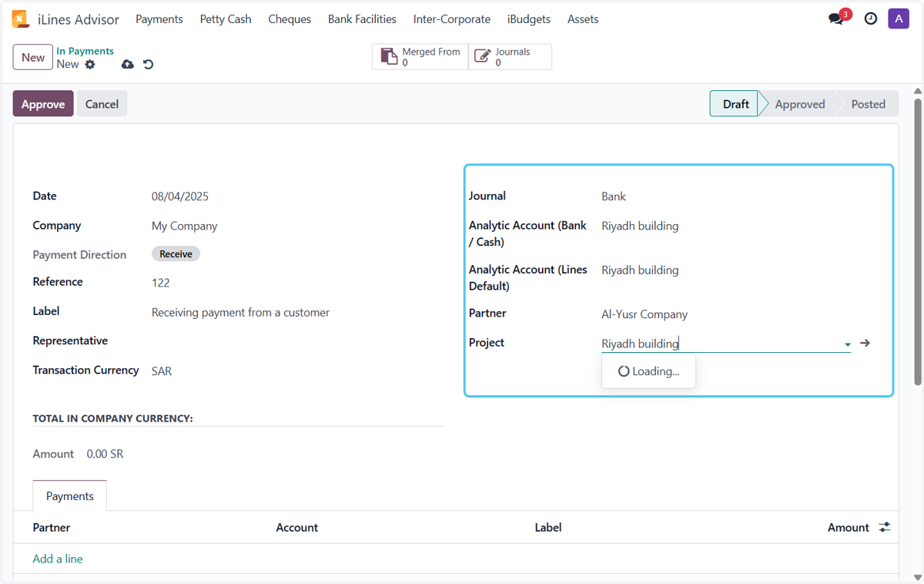Save record with the cloud upload icon
Screen dimensions: 924x584
click(128, 65)
